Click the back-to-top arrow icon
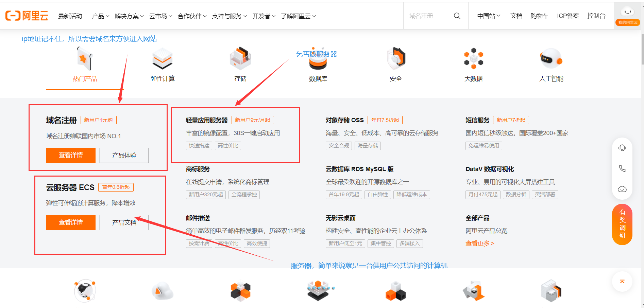Image resolution: width=644 pixels, height=308 pixels. click(622, 281)
